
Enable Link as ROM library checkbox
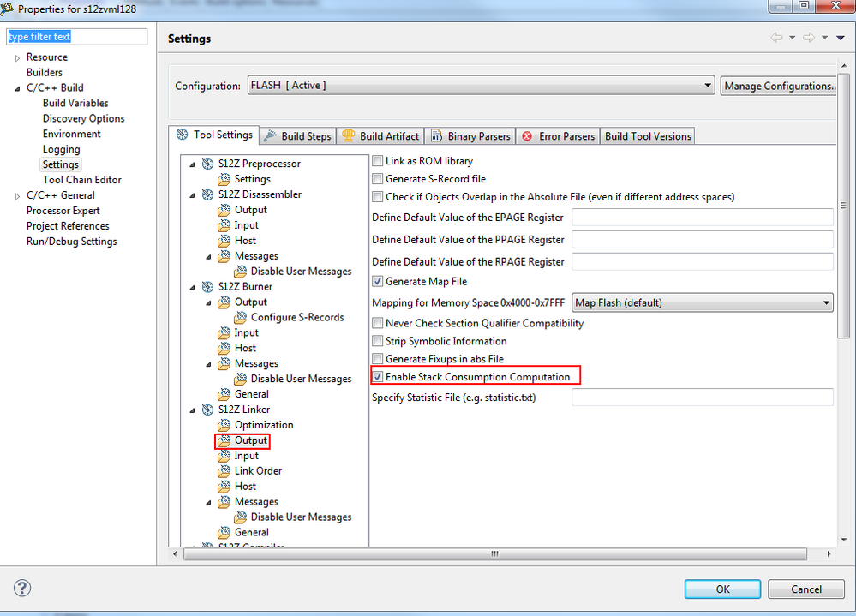(x=377, y=161)
